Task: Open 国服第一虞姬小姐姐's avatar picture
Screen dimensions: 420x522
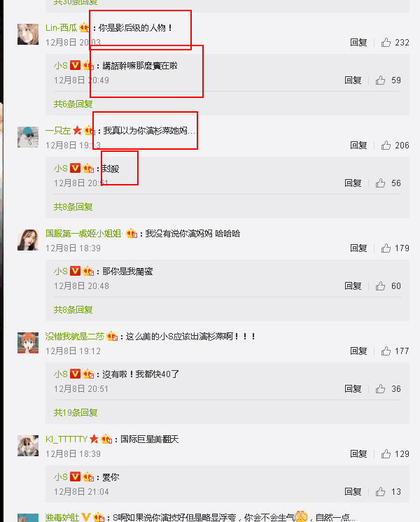Action: click(x=28, y=240)
